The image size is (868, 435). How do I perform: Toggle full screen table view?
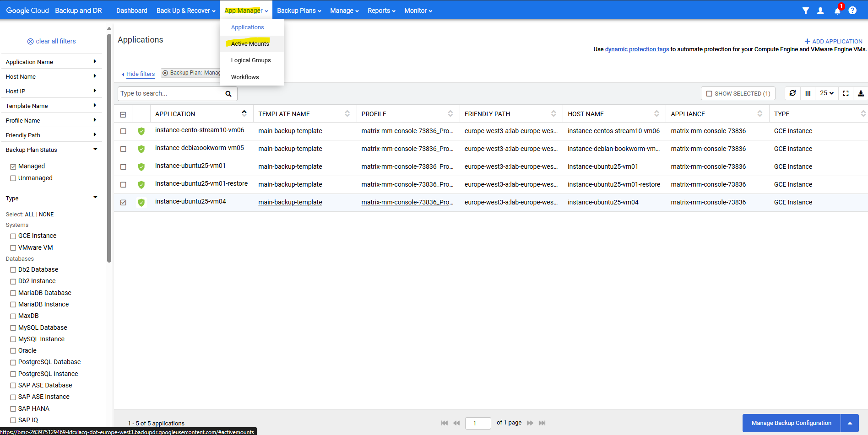pyautogui.click(x=846, y=93)
